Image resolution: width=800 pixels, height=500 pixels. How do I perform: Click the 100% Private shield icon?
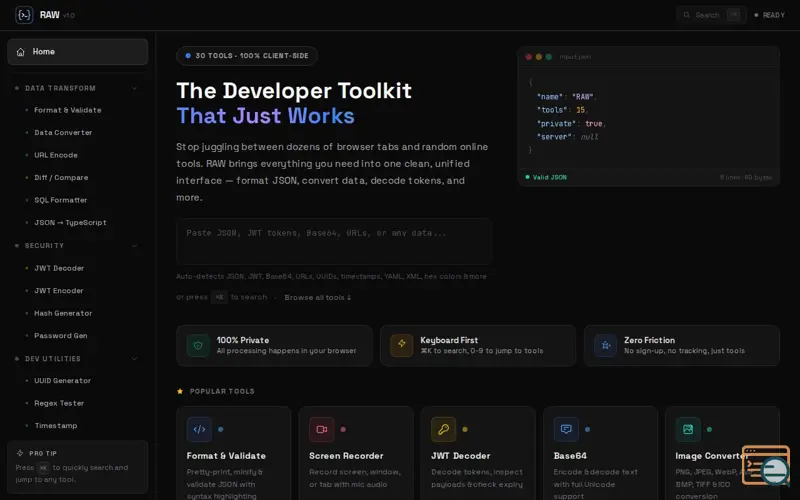(x=198, y=345)
